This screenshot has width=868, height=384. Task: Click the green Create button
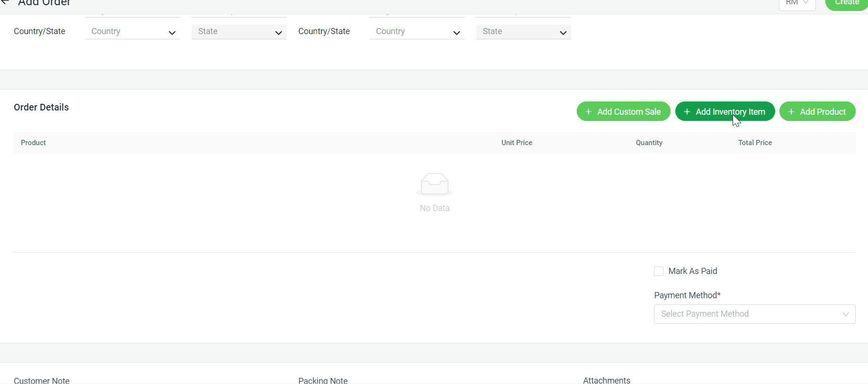[x=847, y=3]
